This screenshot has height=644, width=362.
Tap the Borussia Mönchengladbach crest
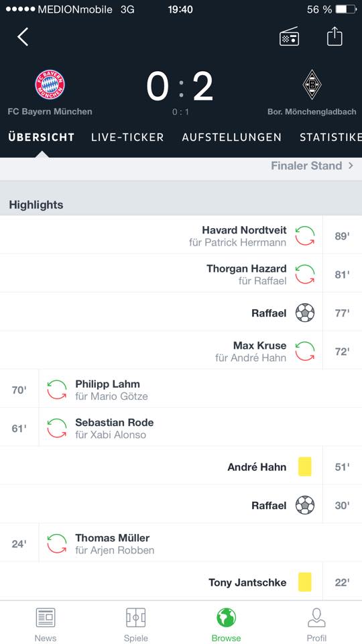312,85
